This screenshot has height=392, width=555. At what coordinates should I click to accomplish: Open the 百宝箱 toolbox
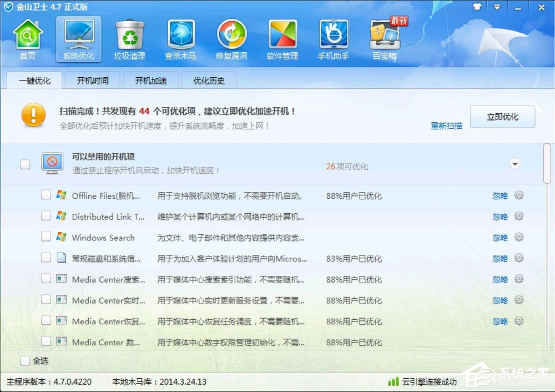[384, 39]
